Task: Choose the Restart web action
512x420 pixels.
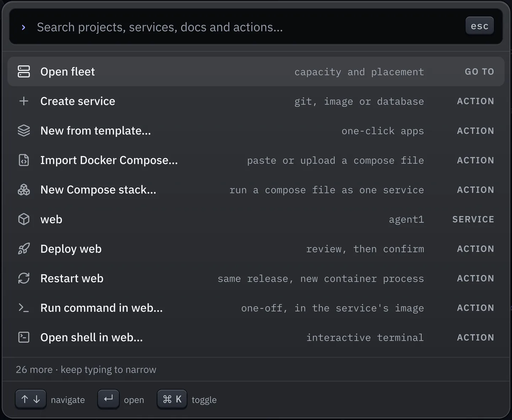Action: click(256, 278)
